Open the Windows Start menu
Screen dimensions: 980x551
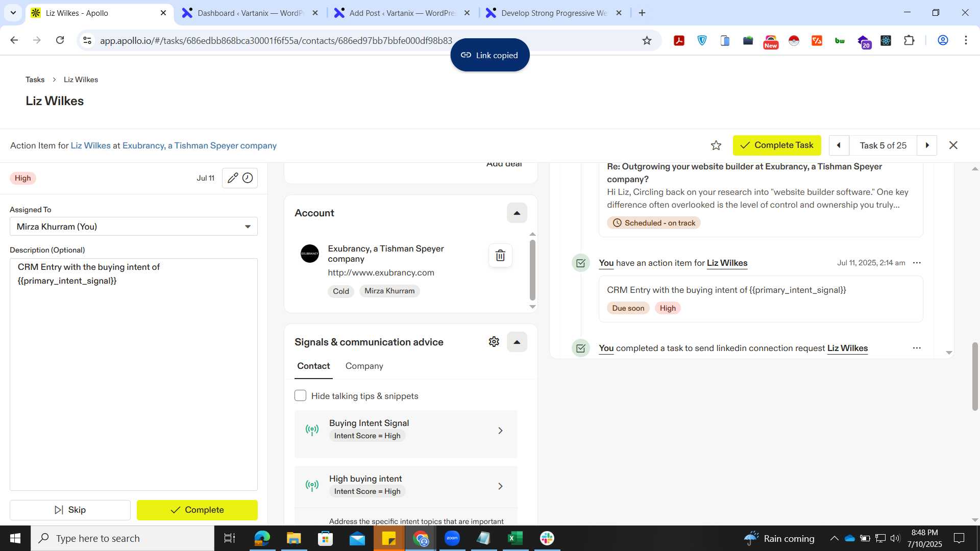pyautogui.click(x=15, y=538)
